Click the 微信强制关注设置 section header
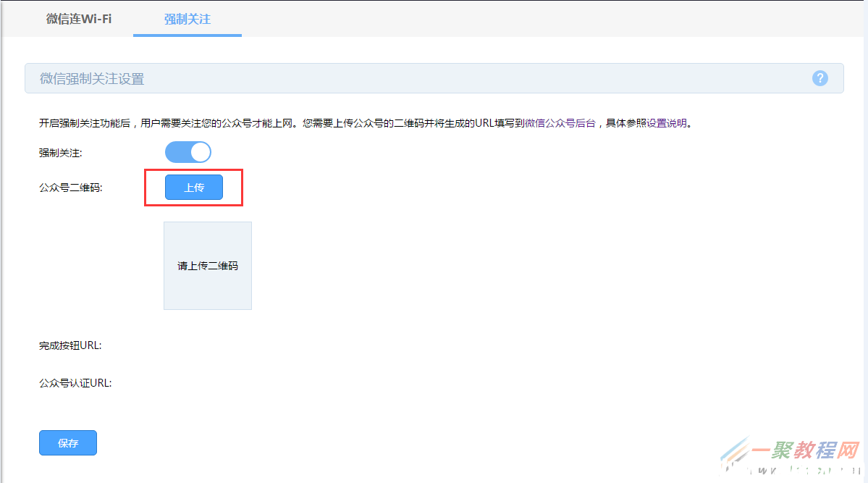868x483 pixels. click(x=434, y=78)
